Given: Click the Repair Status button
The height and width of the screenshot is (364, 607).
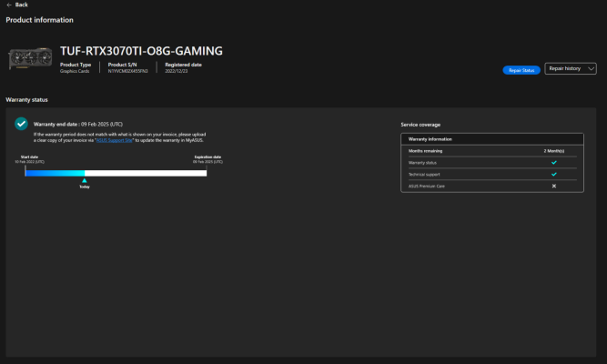Looking at the screenshot, I should click(x=521, y=70).
